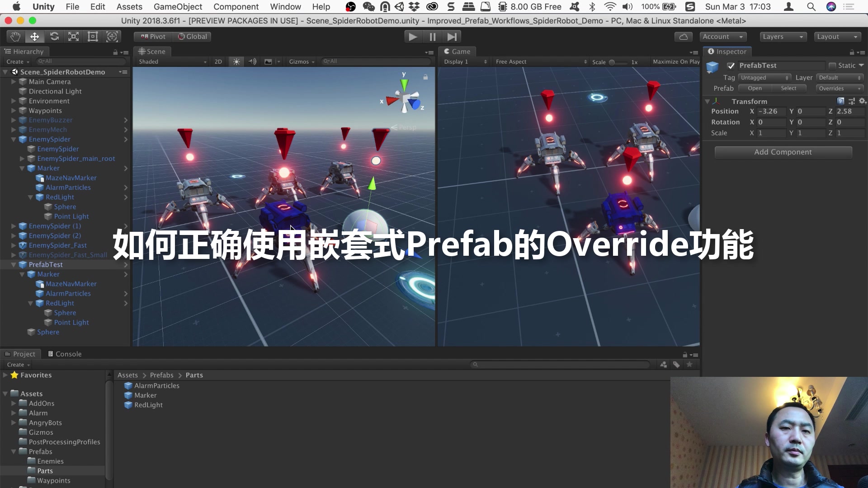Toggle 2D view in Scene toolbar
The height and width of the screenshot is (488, 868).
[218, 61]
